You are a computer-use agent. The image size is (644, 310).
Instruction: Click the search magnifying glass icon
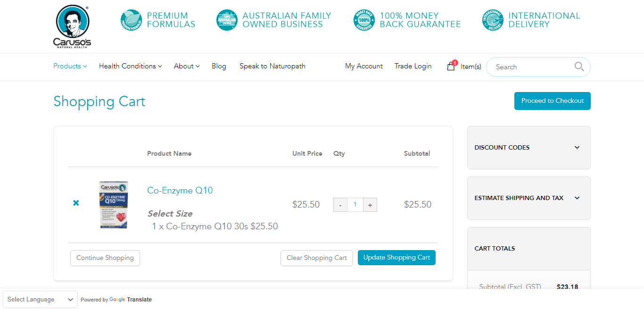point(579,67)
